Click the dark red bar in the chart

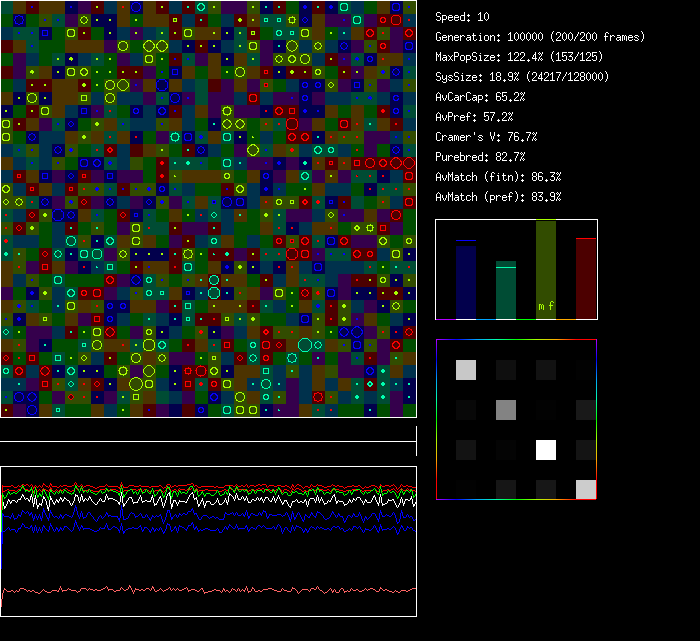[x=585, y=279]
